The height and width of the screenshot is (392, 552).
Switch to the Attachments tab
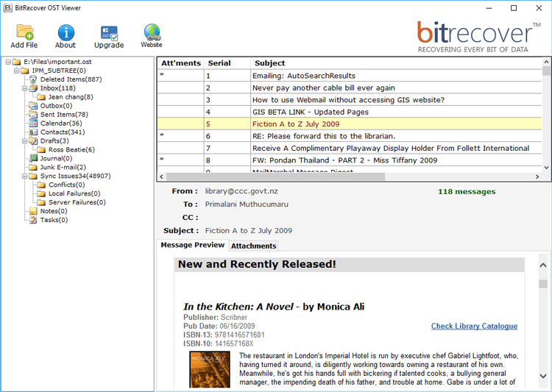click(254, 246)
